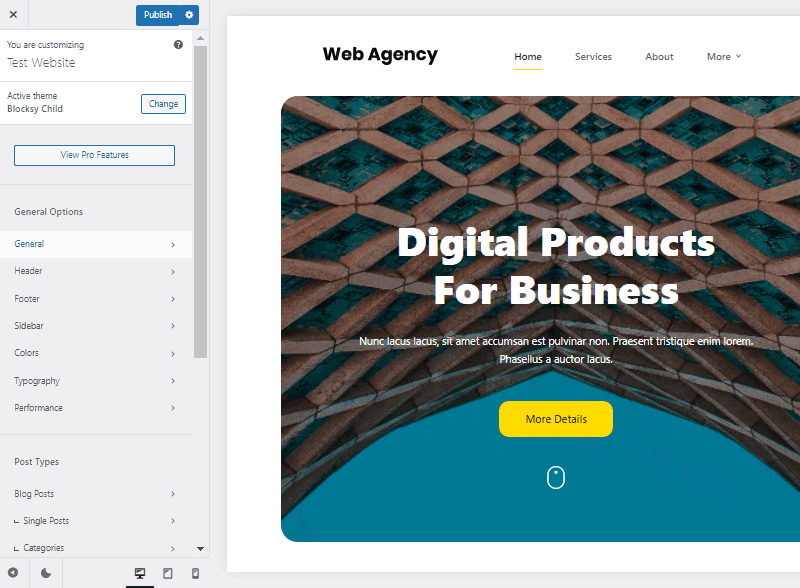Open the More dropdown in site menu
Screen dimensions: 800x588
(724, 57)
